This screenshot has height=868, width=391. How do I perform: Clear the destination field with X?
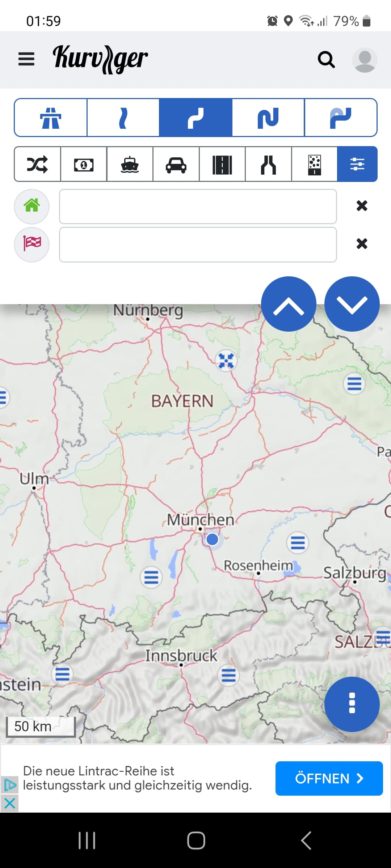362,244
